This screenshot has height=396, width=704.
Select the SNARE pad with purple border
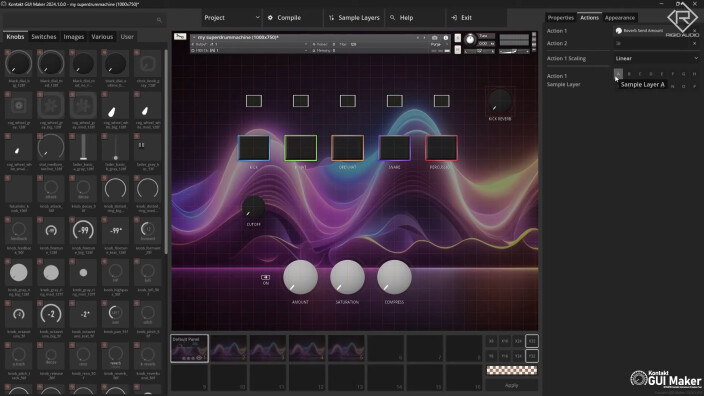click(x=395, y=148)
